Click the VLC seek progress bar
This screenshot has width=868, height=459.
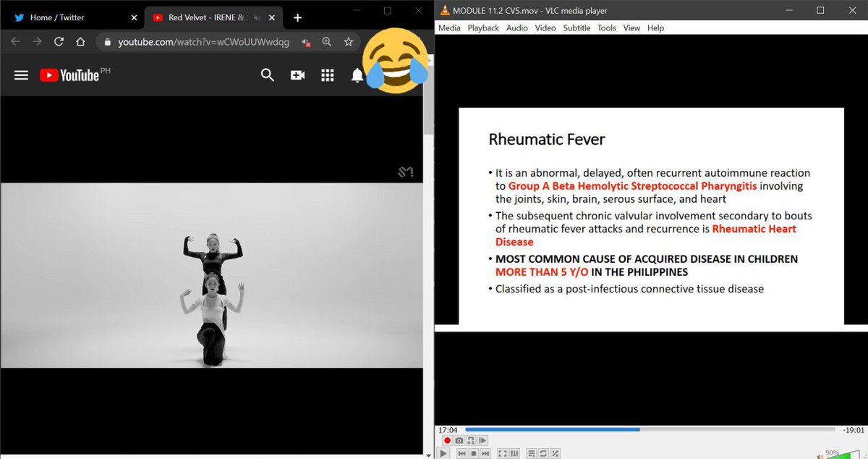point(649,429)
